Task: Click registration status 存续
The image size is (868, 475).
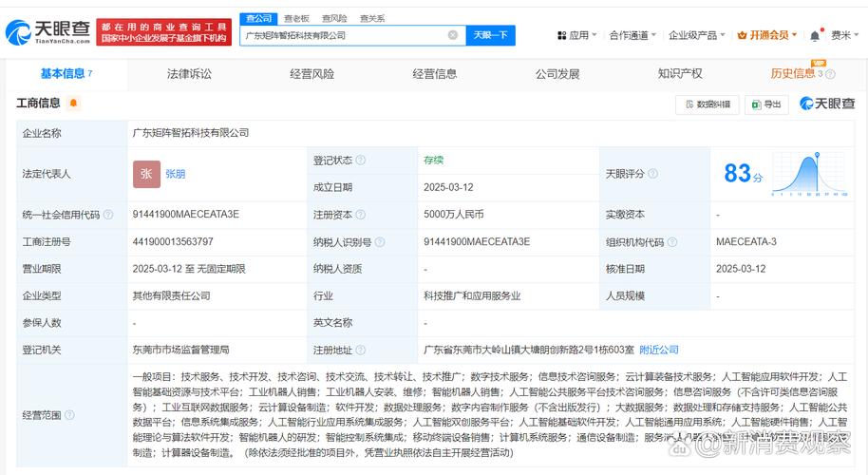Action: (433, 160)
